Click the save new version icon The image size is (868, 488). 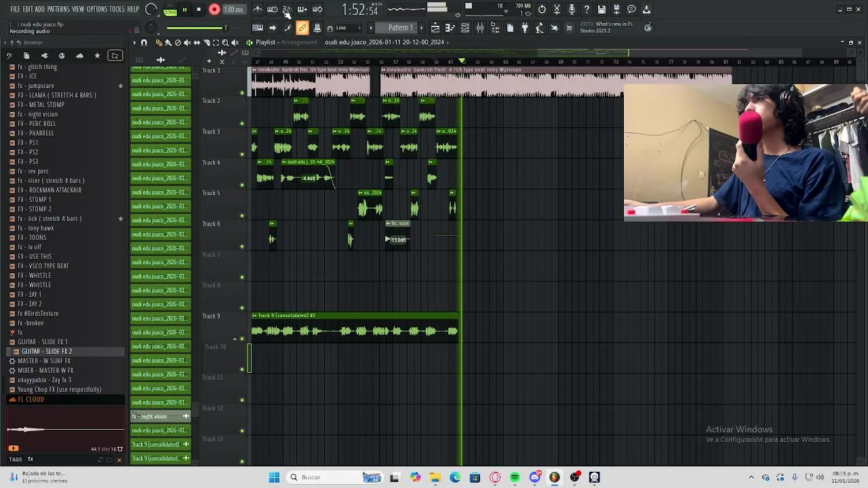tap(616, 9)
